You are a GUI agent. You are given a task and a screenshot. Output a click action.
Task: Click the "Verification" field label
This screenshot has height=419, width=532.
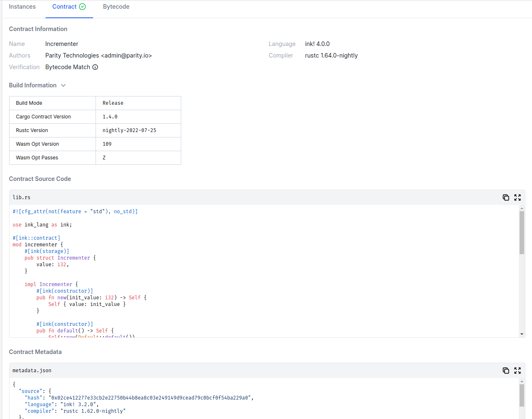coord(24,67)
